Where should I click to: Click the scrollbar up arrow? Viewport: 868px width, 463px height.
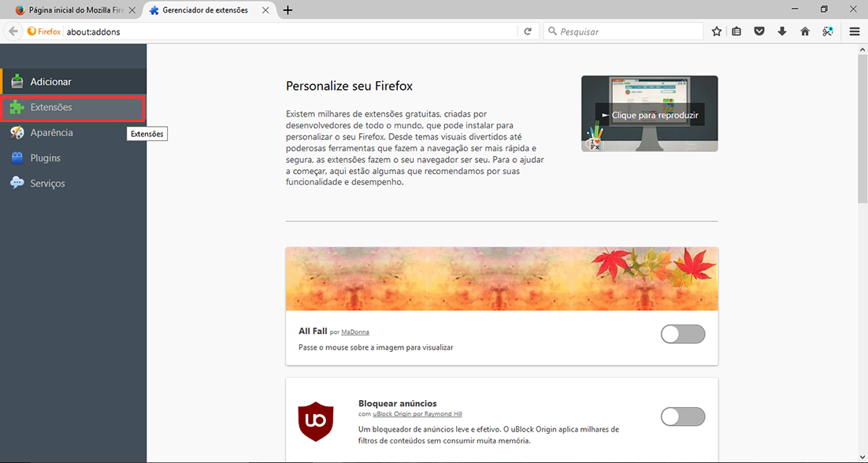[x=862, y=50]
